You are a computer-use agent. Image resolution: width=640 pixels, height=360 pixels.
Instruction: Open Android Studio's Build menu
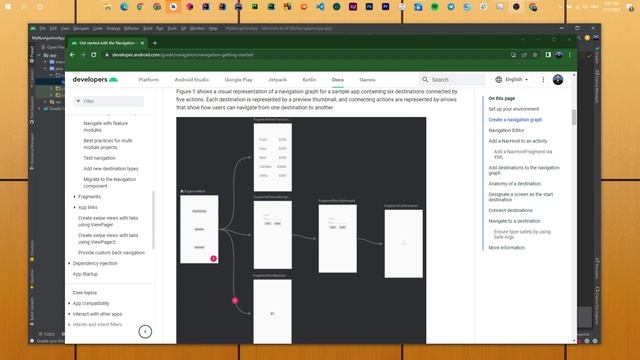(148, 29)
